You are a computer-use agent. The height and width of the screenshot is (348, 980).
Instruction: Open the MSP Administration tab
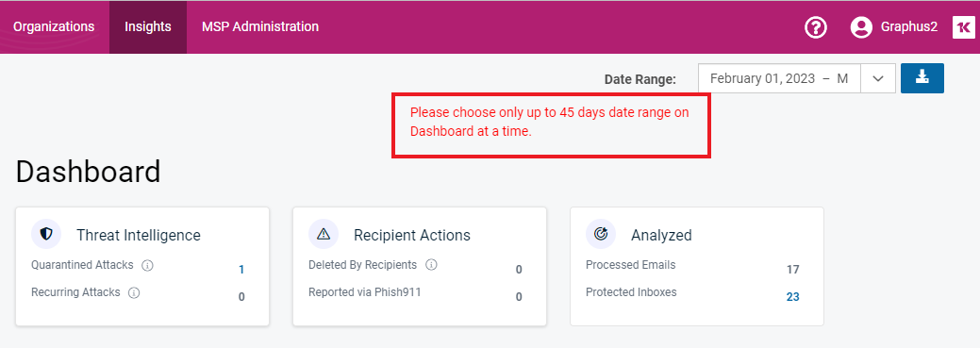point(260,26)
